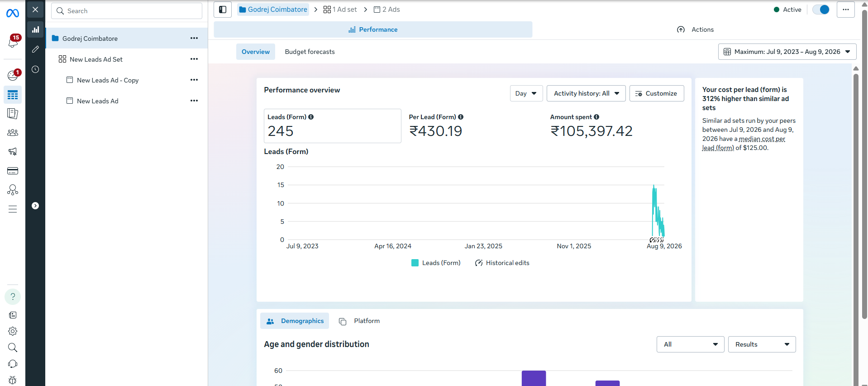Select the Overview tab

coord(256,52)
